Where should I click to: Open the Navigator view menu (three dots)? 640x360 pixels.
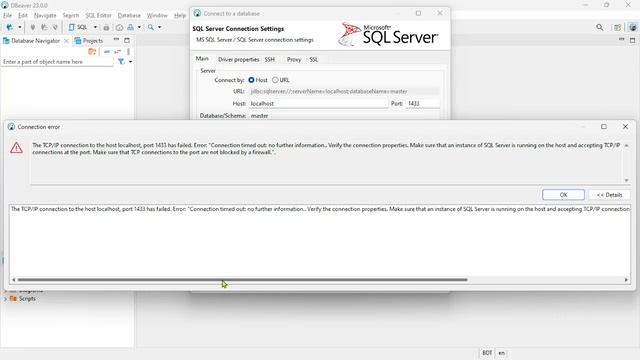[128, 51]
